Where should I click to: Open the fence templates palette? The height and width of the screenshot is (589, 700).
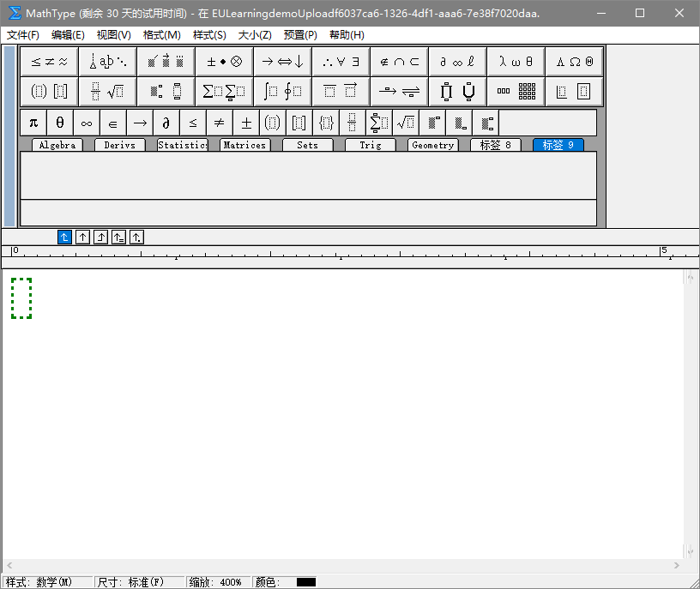coord(50,92)
